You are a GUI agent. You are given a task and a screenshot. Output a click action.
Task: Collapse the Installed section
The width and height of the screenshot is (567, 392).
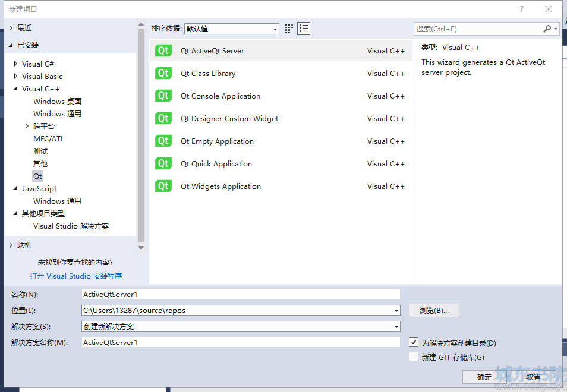point(11,45)
